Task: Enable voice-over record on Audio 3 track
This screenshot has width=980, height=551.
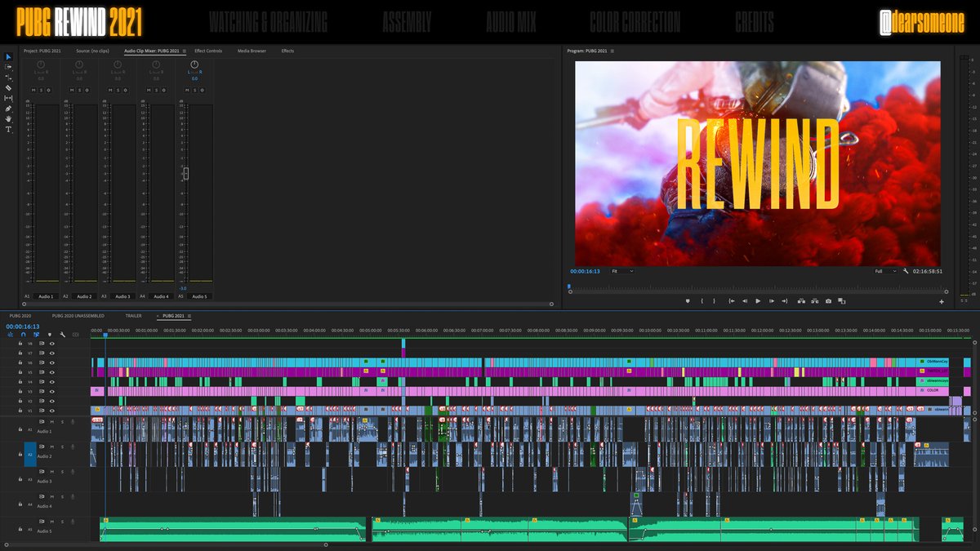Action: pos(73,472)
